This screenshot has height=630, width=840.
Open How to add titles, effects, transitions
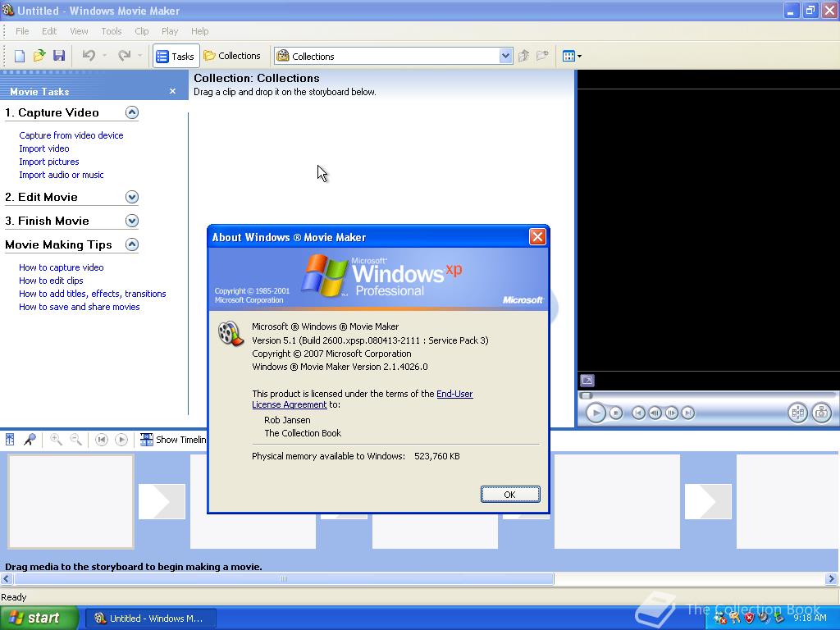coord(92,294)
